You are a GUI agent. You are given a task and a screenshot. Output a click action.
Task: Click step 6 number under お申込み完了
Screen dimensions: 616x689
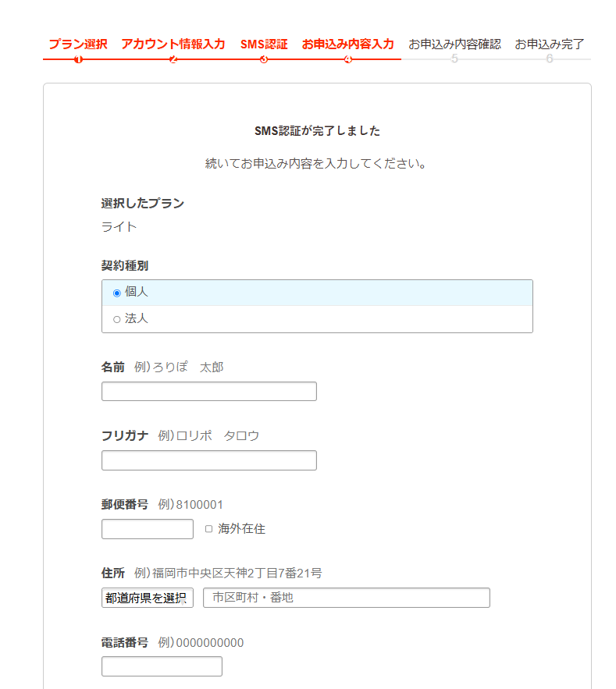click(550, 59)
